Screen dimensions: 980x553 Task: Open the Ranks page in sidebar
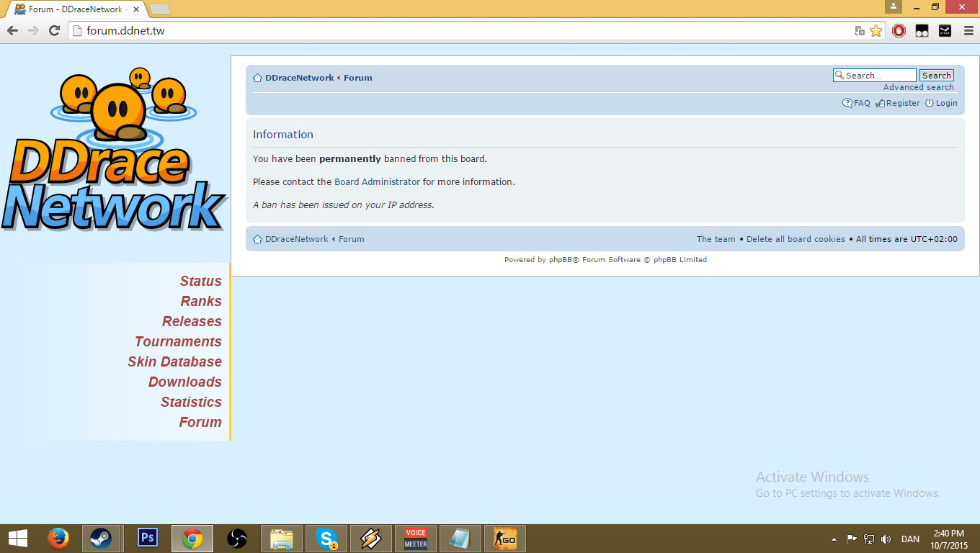pyautogui.click(x=201, y=301)
